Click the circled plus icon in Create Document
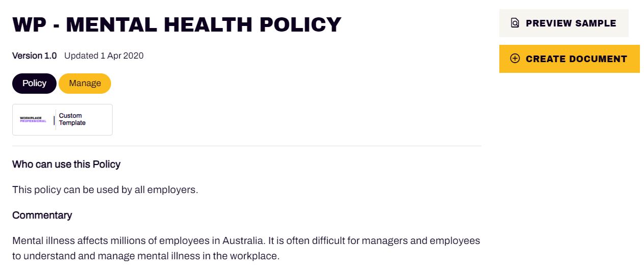The image size is (644, 271). [515, 59]
